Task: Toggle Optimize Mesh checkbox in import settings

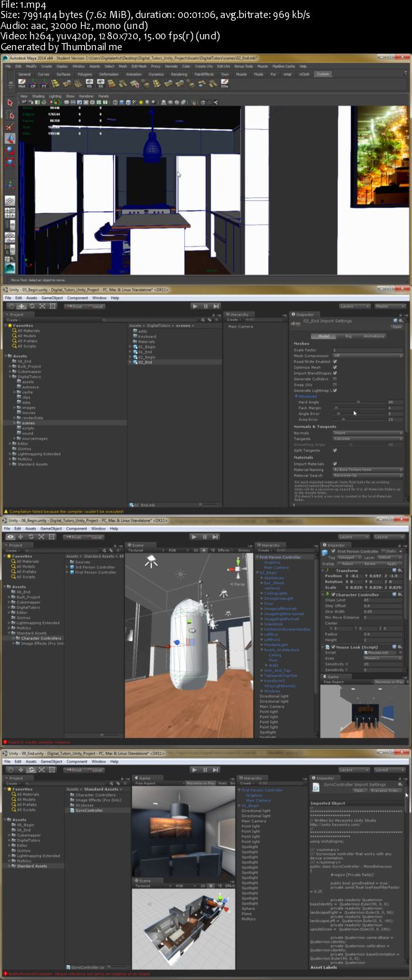Action: (335, 367)
